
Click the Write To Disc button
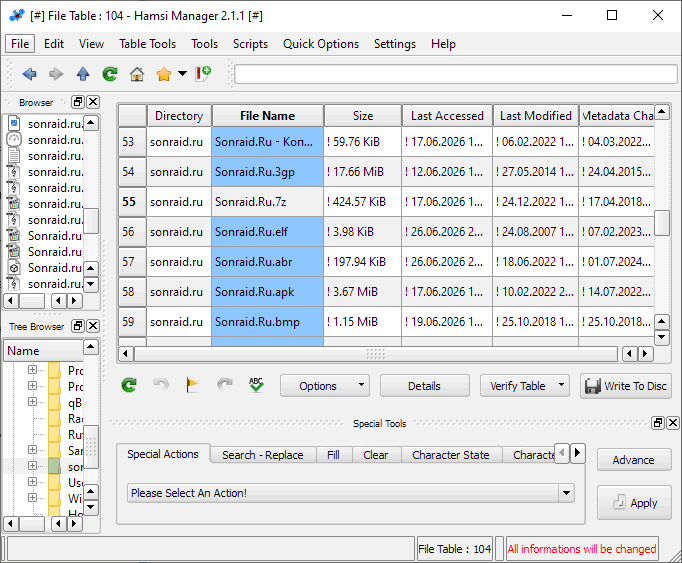(626, 386)
